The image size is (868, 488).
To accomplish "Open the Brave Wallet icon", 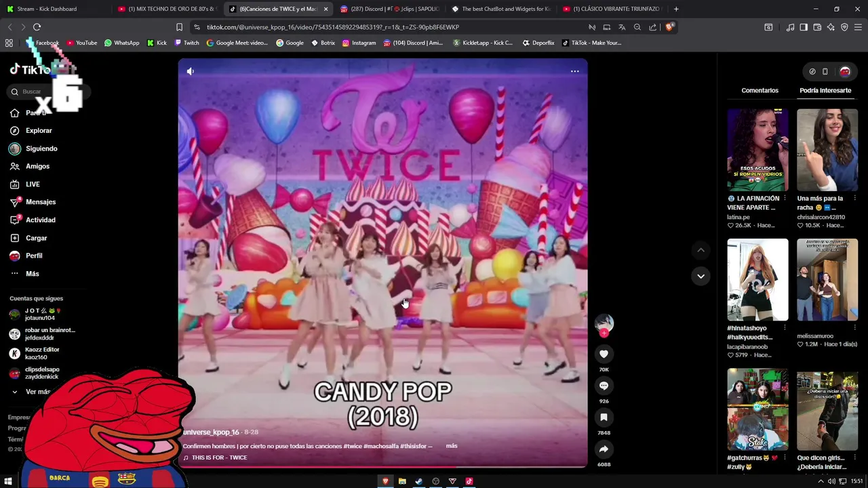I will coord(817,27).
